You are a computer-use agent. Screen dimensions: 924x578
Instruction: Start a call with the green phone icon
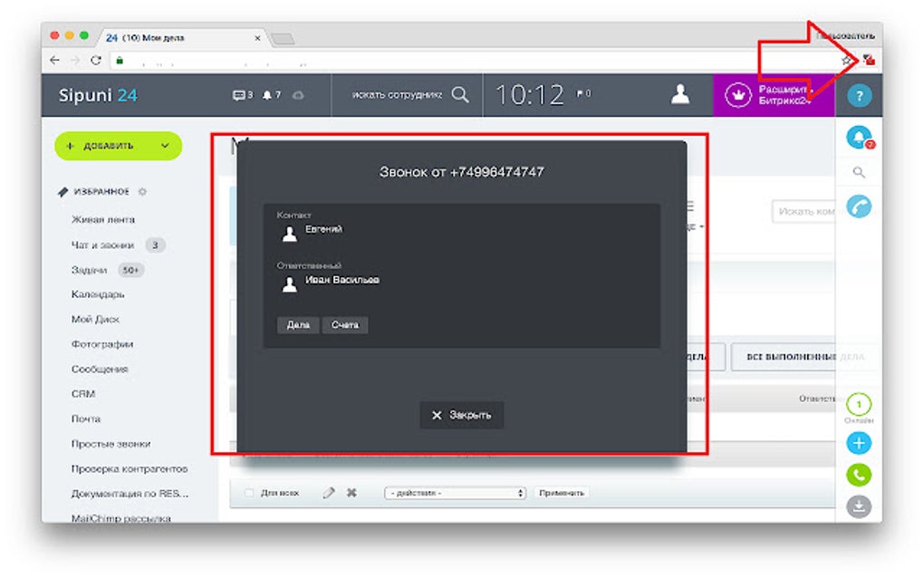[859, 473]
